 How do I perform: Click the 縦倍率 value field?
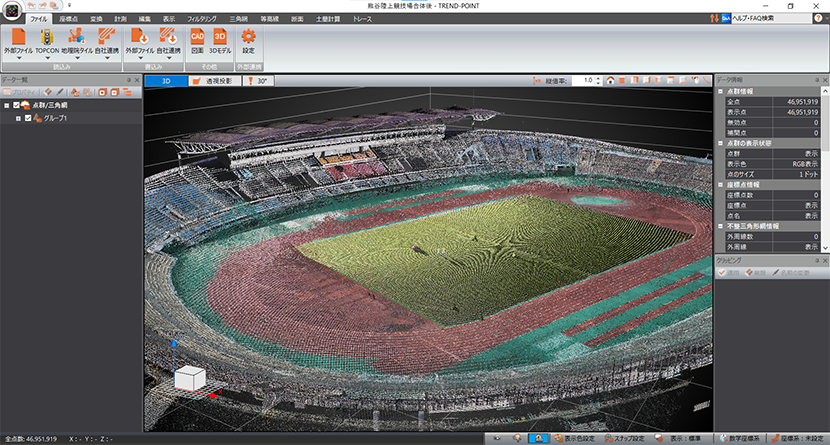tap(587, 80)
